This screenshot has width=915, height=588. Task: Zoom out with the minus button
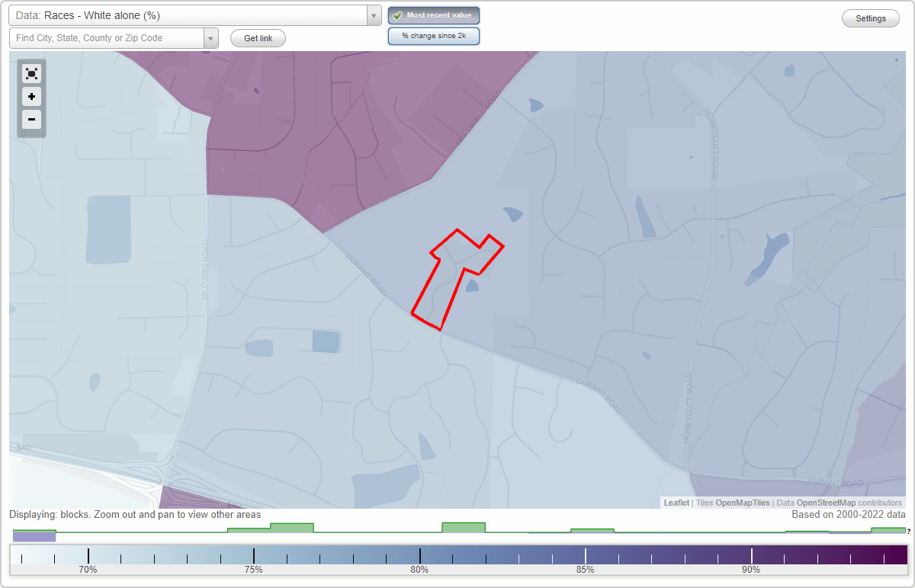31,119
